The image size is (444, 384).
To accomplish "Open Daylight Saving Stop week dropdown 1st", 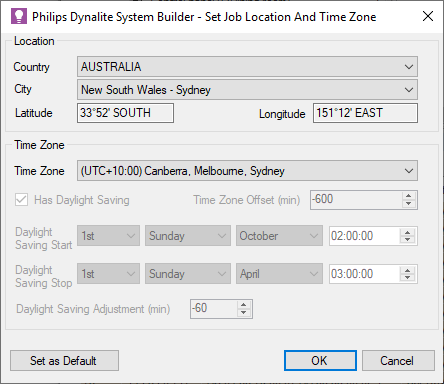I will 108,274.
